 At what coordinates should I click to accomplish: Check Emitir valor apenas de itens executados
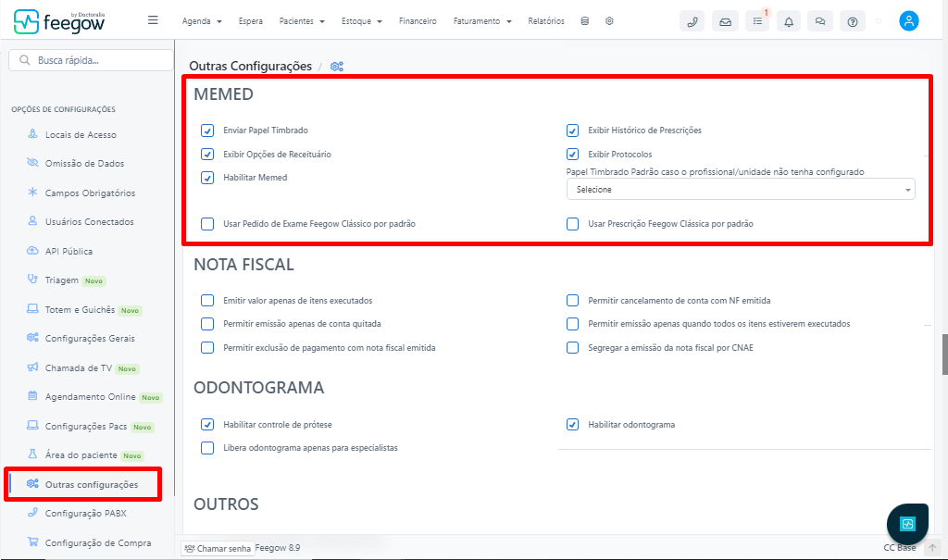point(207,301)
